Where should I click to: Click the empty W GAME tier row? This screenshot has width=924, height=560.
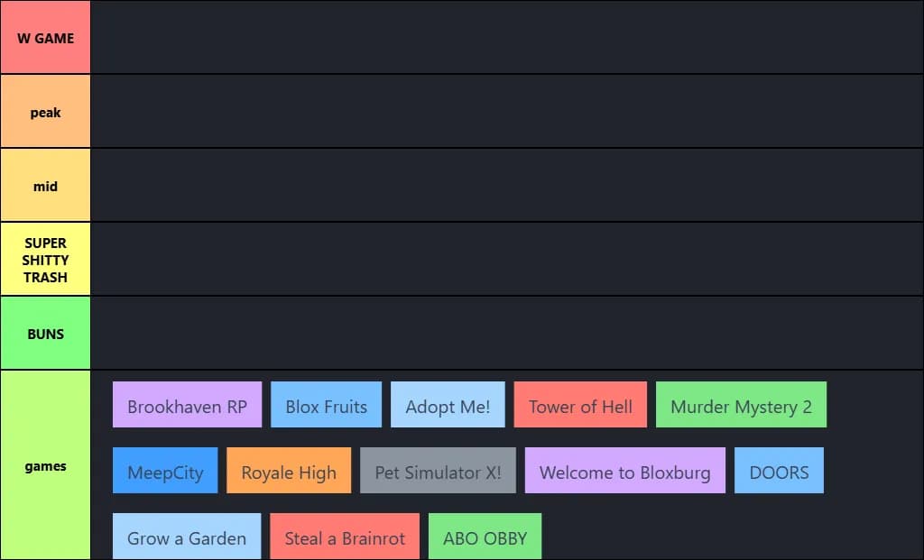(x=506, y=38)
